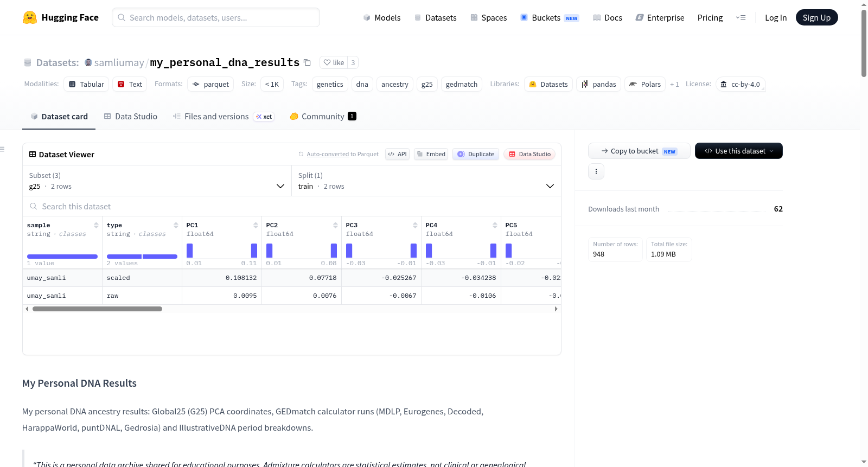Open the Buckets menu item
Viewport: 868px width, 467px height.
[x=550, y=17]
